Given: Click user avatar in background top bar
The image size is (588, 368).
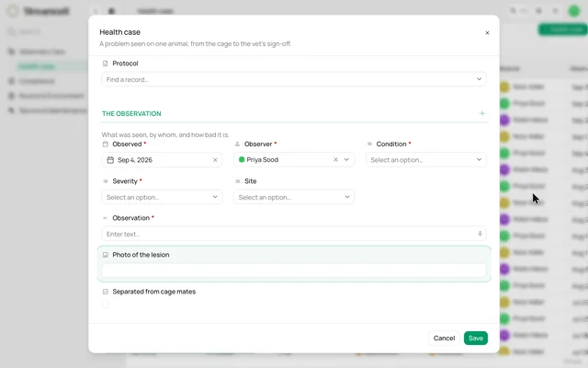Looking at the screenshot, I should 573,11.
